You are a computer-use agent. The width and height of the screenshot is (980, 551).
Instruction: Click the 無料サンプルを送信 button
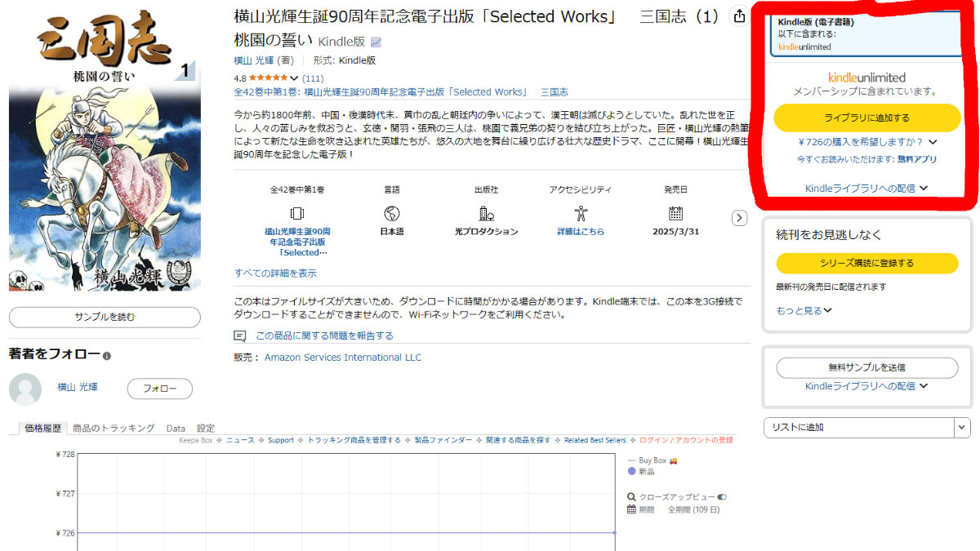866,367
